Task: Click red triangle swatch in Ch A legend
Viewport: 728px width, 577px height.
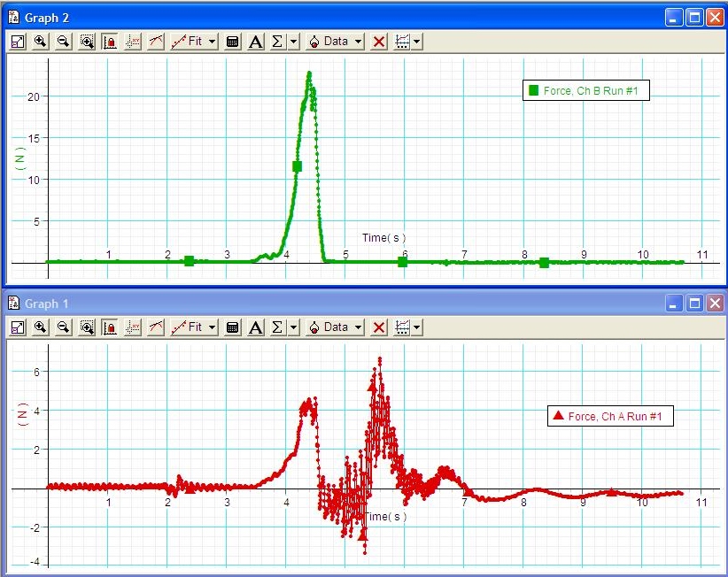Action: point(558,415)
